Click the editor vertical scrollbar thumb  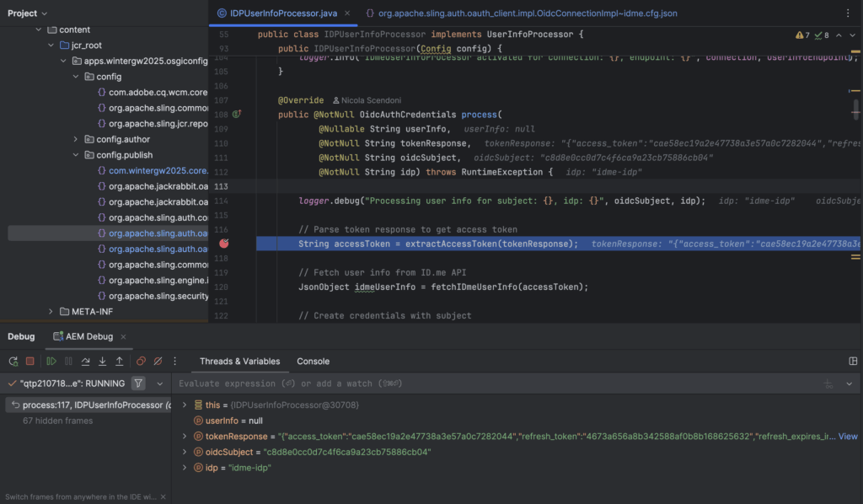(855, 109)
